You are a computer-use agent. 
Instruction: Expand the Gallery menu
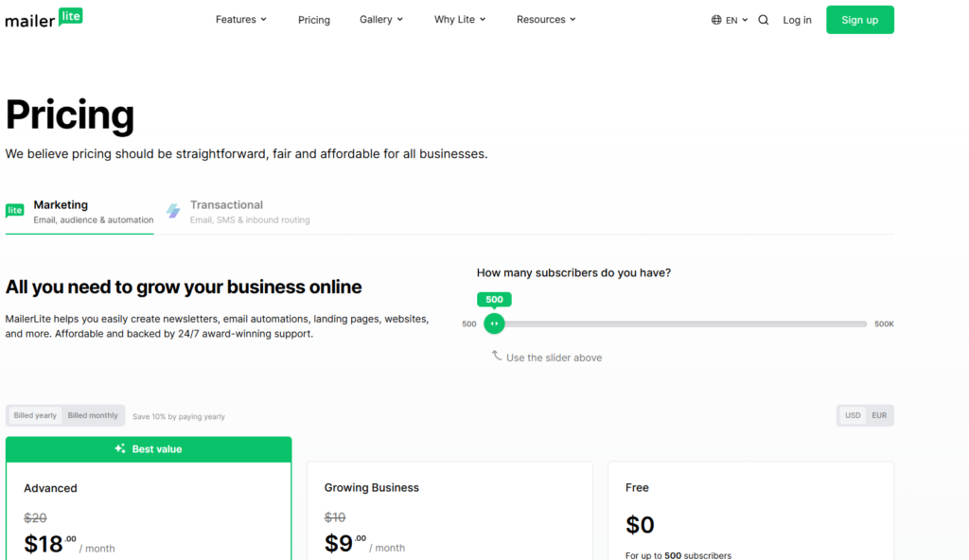[x=381, y=19]
